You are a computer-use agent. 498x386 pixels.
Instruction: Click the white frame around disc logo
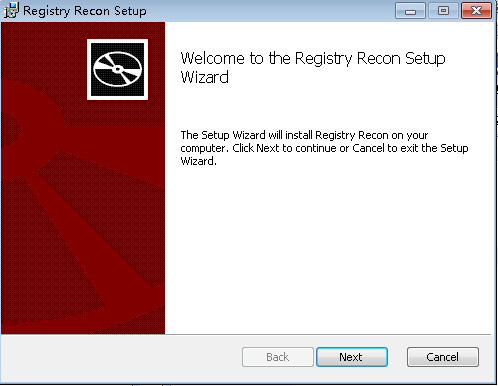(117, 69)
